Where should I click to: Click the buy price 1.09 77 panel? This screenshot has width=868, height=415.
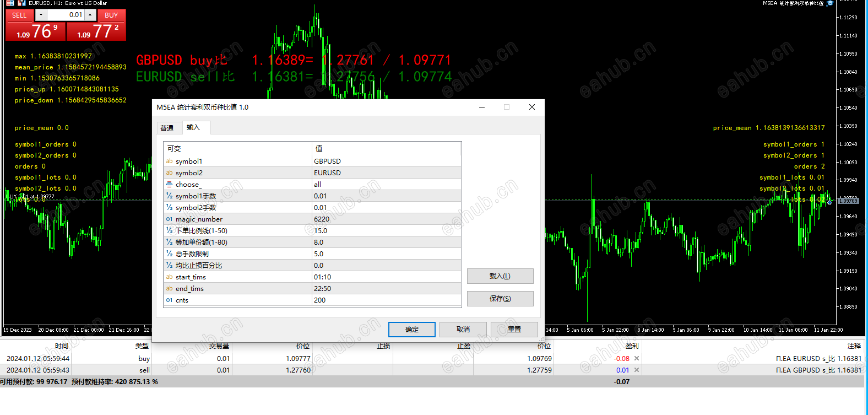point(96,31)
